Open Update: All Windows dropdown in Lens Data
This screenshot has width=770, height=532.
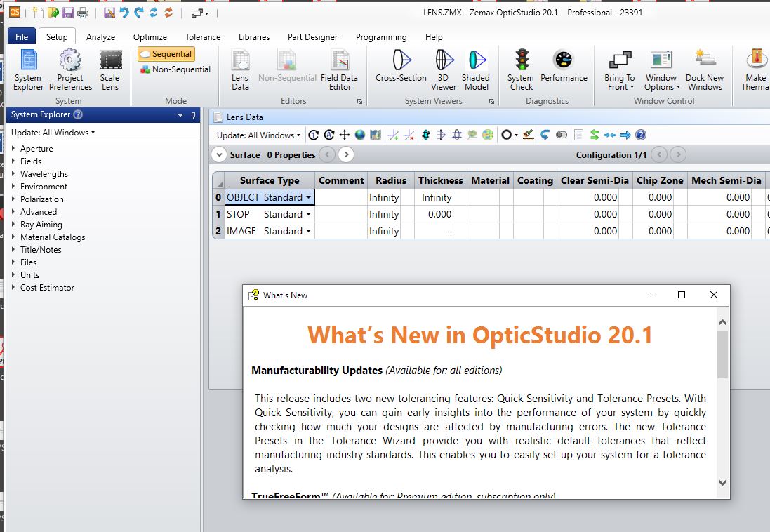click(258, 135)
